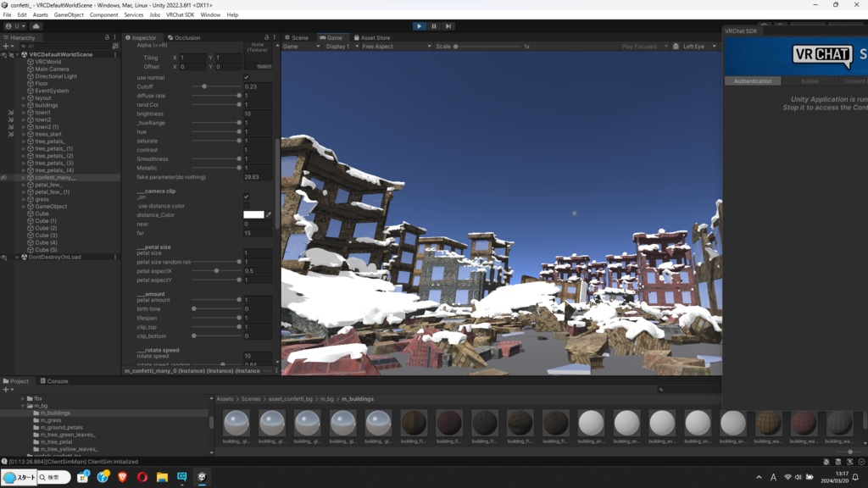Expand the buildings object in Hierarchy
The height and width of the screenshot is (488, 868).
(x=24, y=105)
